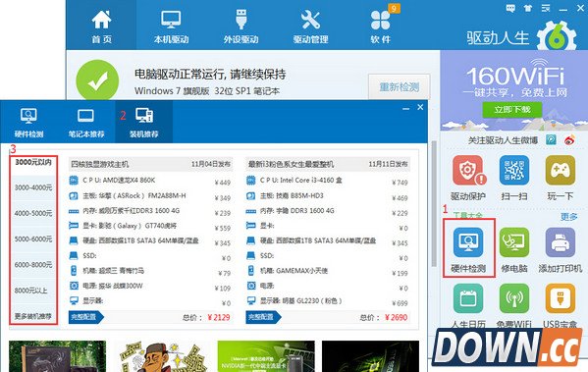Viewport: 588px width, 372px height.
Task: Open the cartoon man thumbnail
Action: coord(162,356)
